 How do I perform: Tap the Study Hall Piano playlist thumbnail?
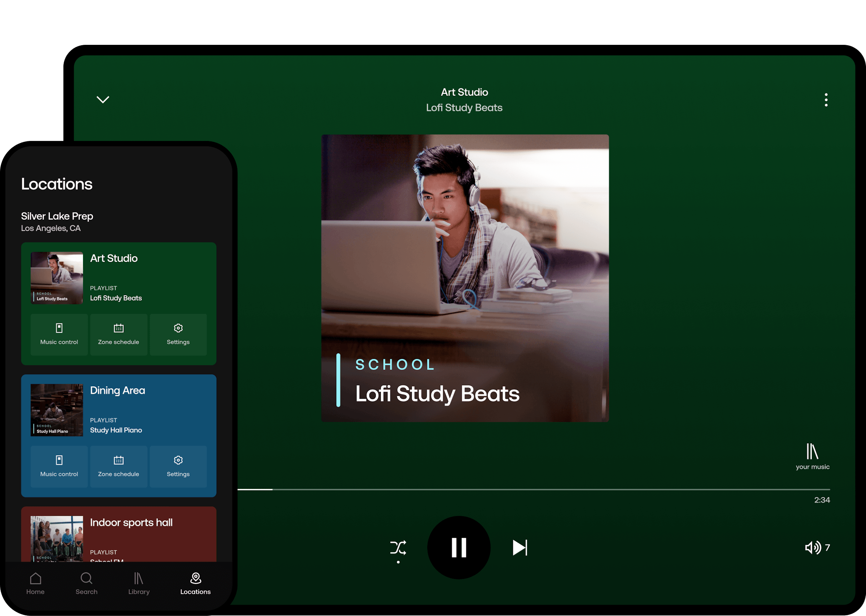tap(57, 409)
